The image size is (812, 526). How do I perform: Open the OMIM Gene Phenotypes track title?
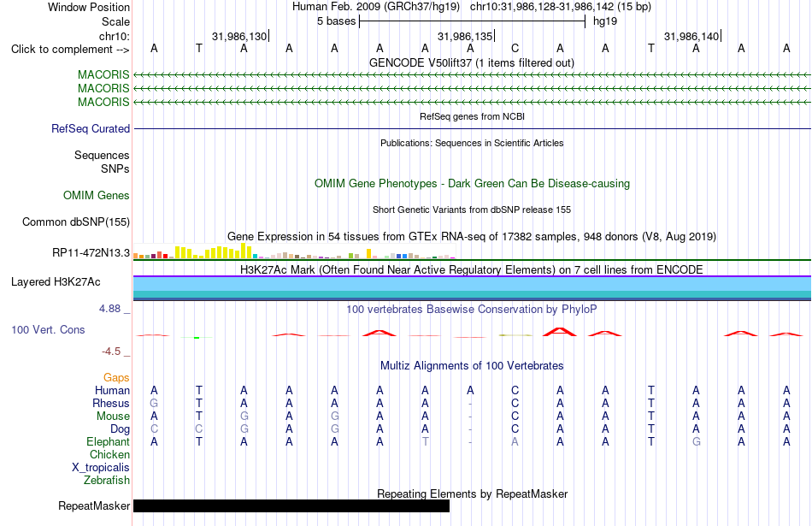click(472, 183)
